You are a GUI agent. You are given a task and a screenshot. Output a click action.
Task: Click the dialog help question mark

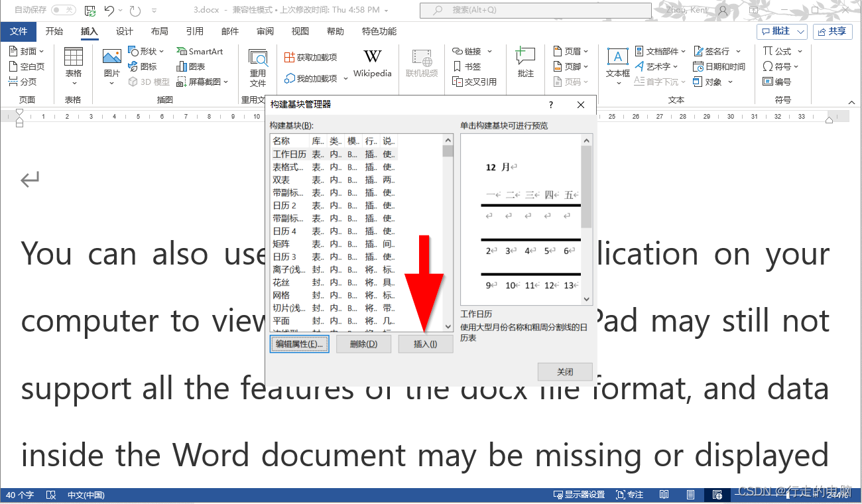(550, 105)
